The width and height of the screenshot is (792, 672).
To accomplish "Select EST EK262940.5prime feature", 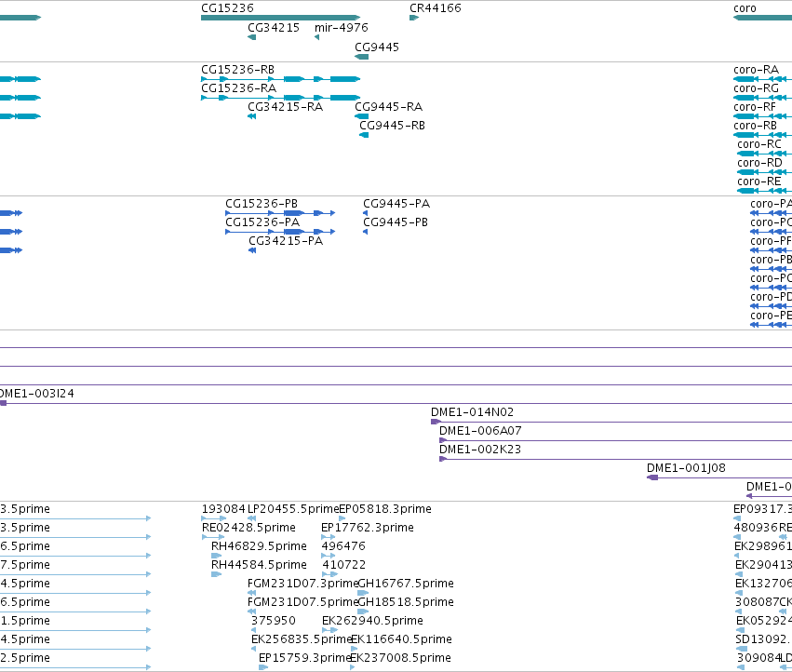I will [329, 630].
